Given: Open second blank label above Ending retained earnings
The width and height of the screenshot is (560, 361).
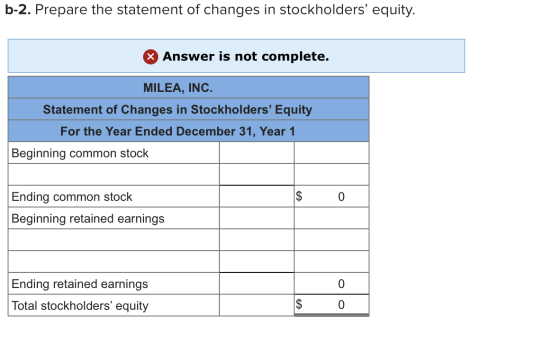Looking at the screenshot, I should point(114,262).
